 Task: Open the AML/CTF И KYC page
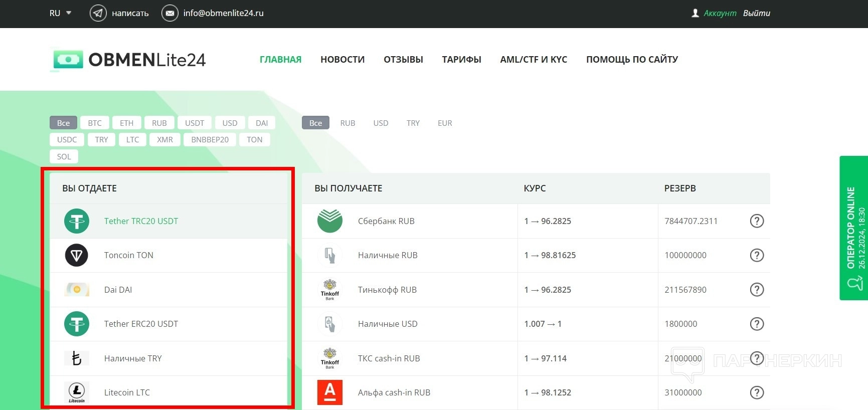pos(534,60)
